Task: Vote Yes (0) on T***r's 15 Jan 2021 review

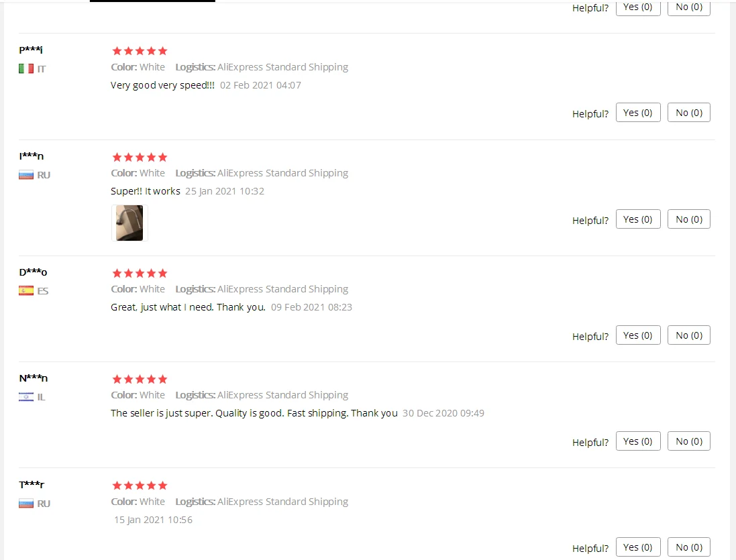Action: [638, 547]
